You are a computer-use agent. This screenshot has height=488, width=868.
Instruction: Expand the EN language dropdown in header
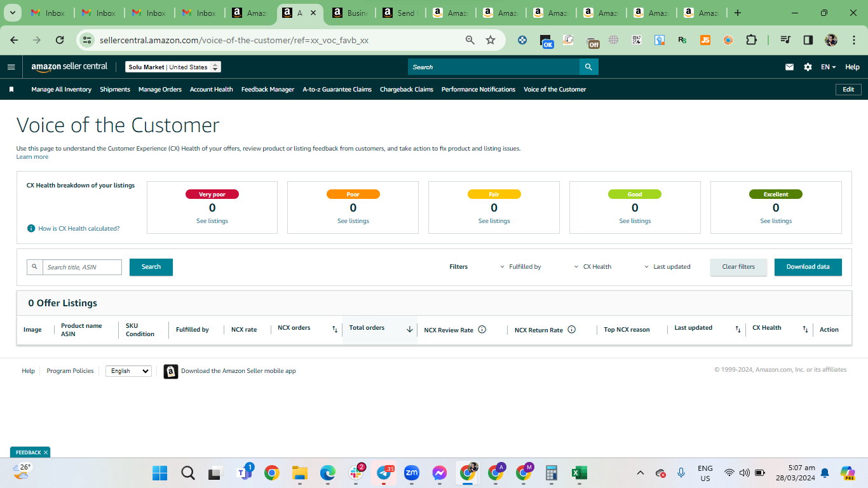829,67
